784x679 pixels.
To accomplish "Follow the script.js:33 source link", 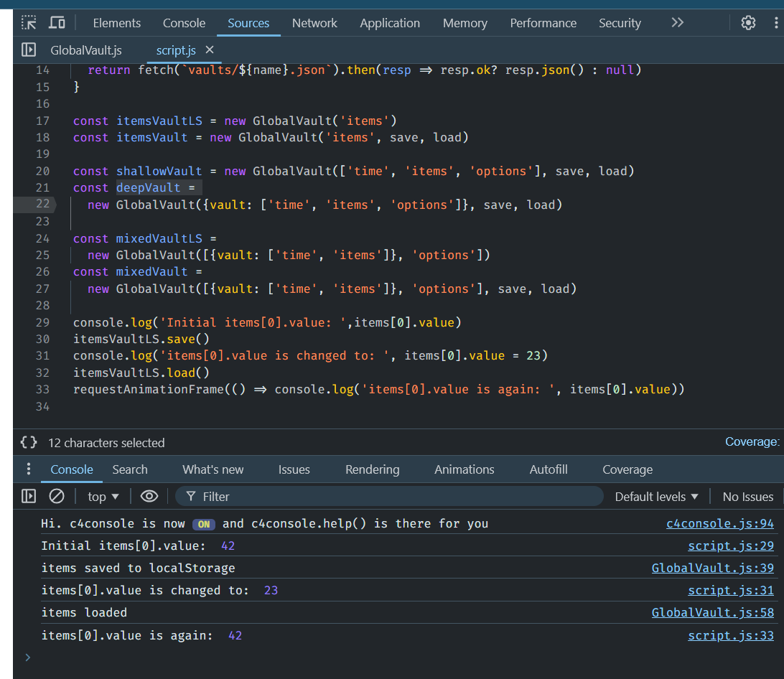I will [x=730, y=635].
